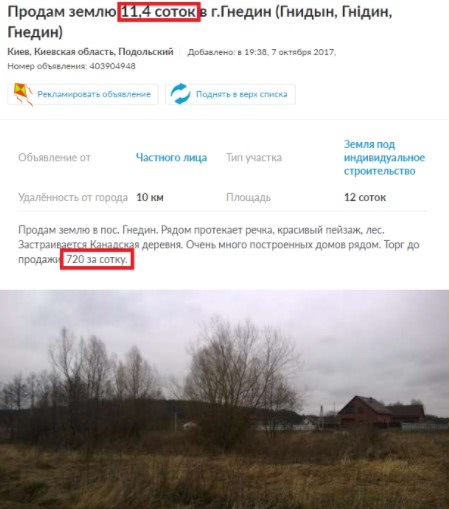Click the listing title heading

pos(200,22)
